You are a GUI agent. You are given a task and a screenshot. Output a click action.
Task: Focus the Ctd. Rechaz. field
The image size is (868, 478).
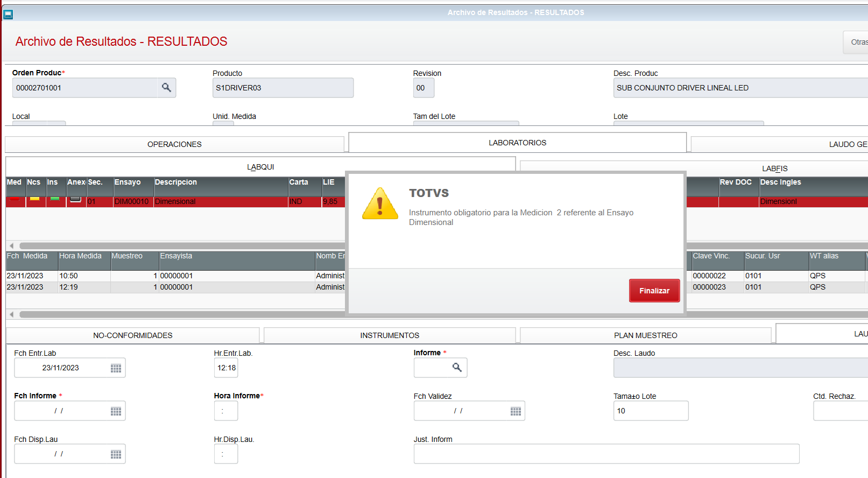(841, 411)
